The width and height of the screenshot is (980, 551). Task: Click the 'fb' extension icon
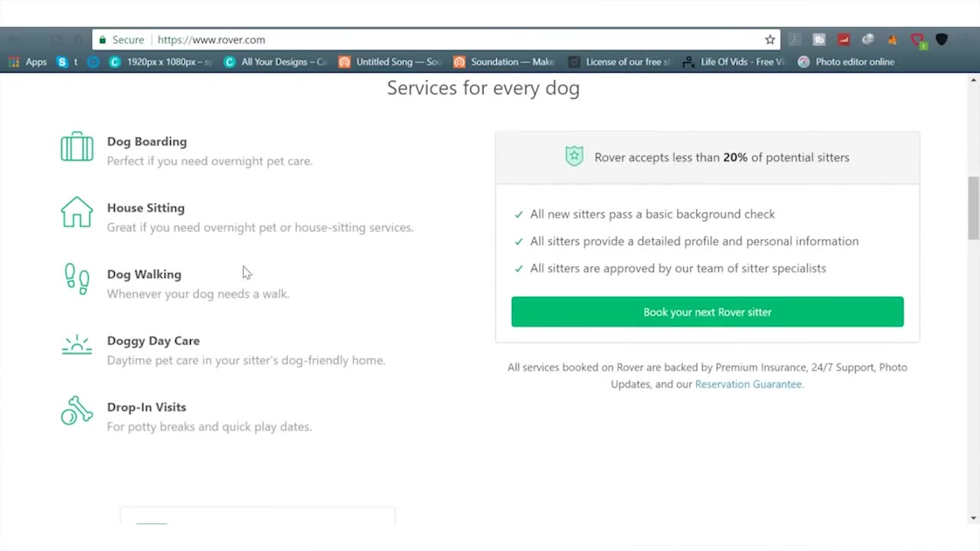[819, 40]
